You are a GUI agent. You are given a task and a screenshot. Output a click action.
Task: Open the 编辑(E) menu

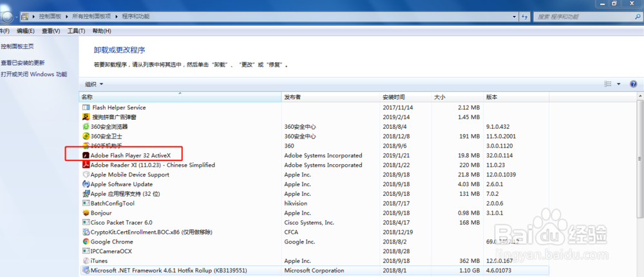(x=26, y=31)
